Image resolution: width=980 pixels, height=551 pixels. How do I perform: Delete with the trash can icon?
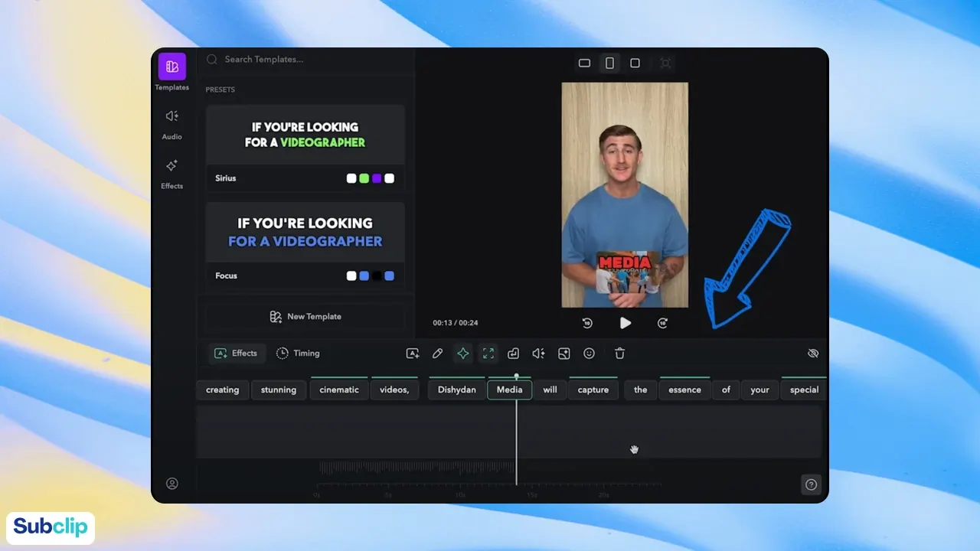click(620, 354)
